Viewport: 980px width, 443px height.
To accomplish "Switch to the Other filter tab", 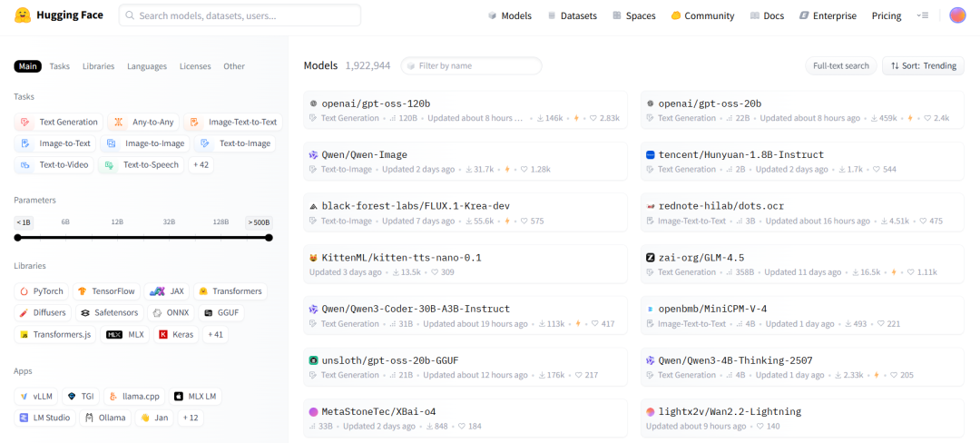I will [x=234, y=66].
